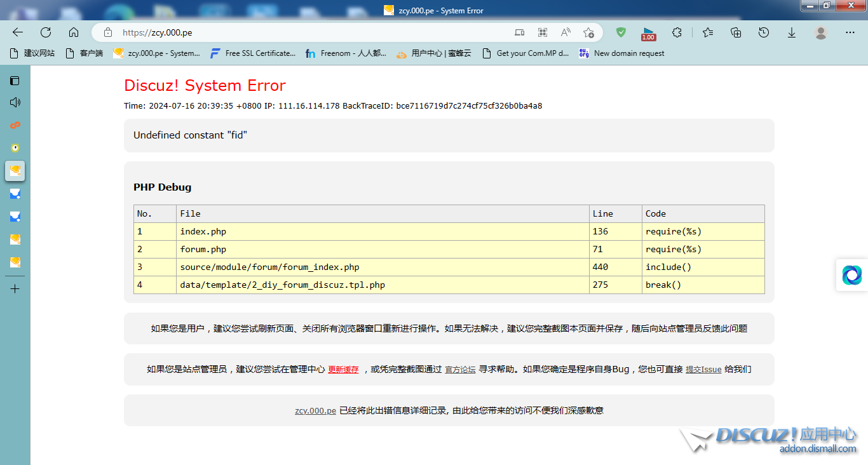
Task: Open the Extensions puzzle menu
Action: click(677, 32)
